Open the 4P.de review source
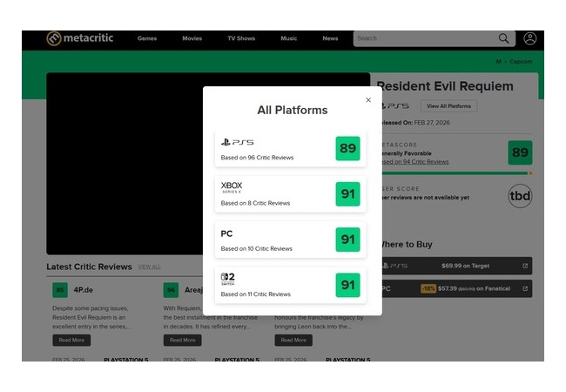Image resolution: width=566 pixels, height=392 pixels. point(84,290)
